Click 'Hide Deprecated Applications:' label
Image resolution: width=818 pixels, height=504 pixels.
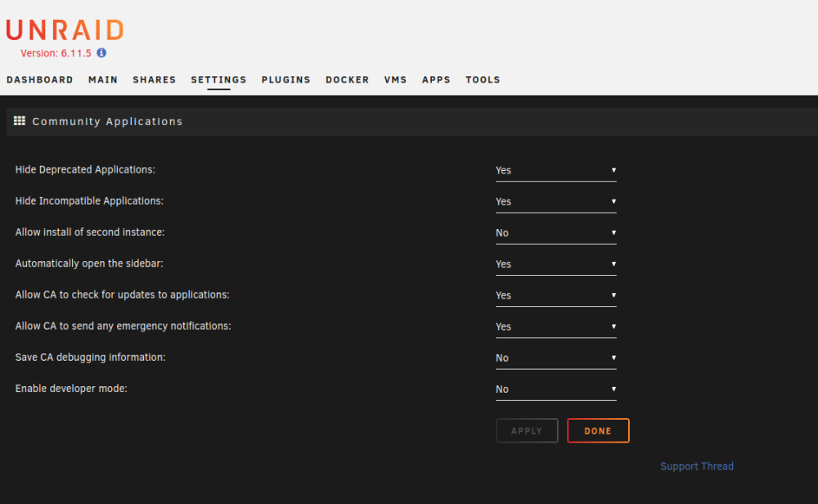click(x=85, y=169)
